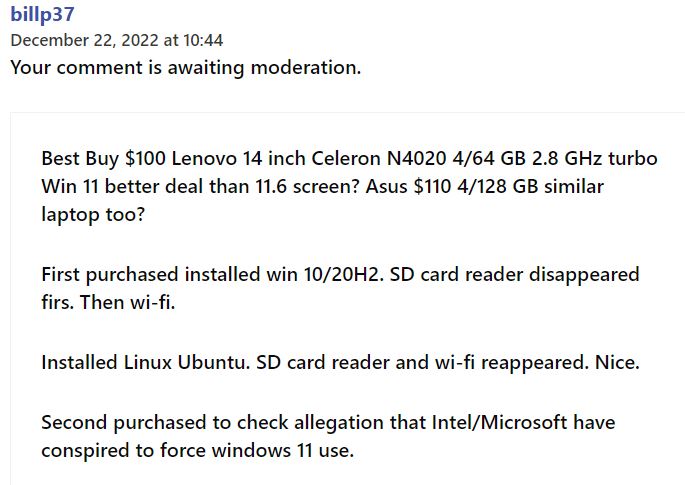Click the '2.8 GHz turbo' text
Viewport: 685px width, 485px height.
coord(595,158)
